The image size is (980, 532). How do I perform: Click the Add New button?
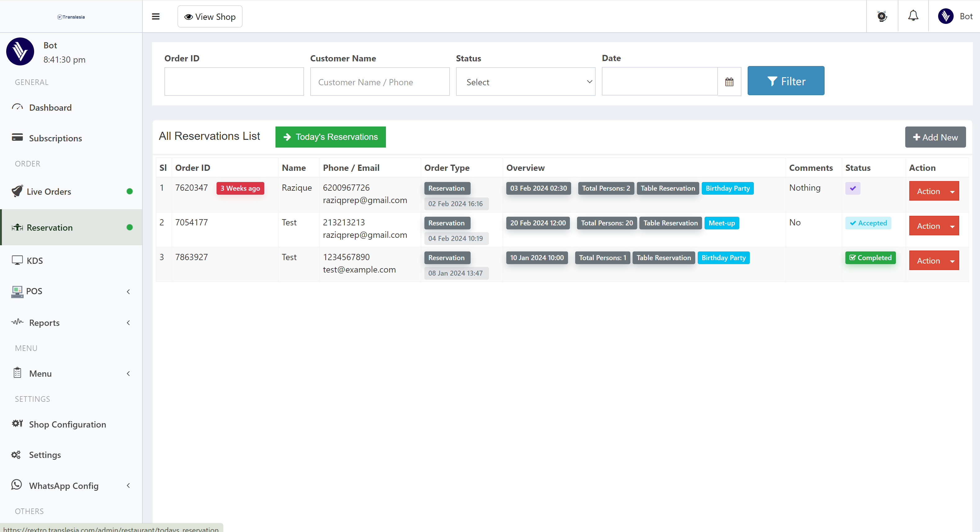935,137
